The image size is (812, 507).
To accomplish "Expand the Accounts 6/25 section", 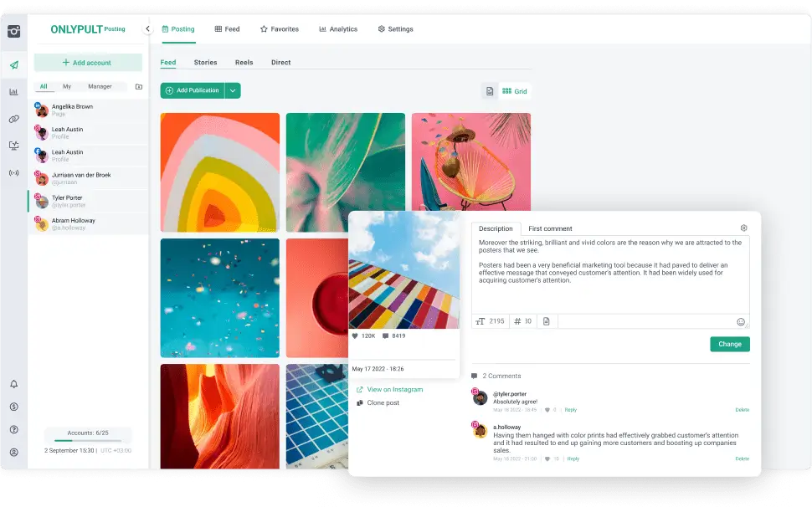I will tap(86, 433).
